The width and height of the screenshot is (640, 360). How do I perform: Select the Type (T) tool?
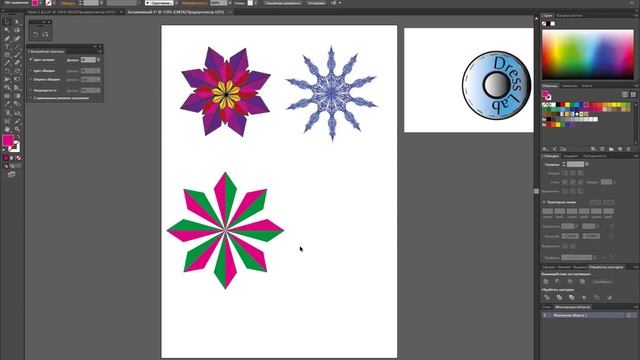click(x=7, y=47)
